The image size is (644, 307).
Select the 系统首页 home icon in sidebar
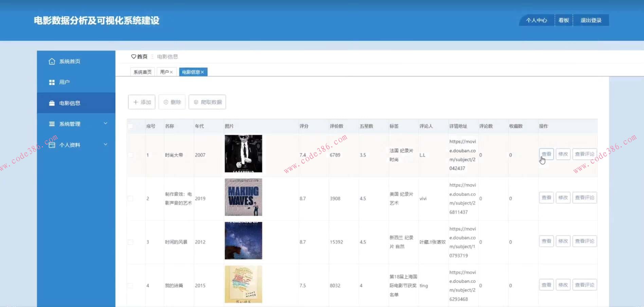(52, 61)
